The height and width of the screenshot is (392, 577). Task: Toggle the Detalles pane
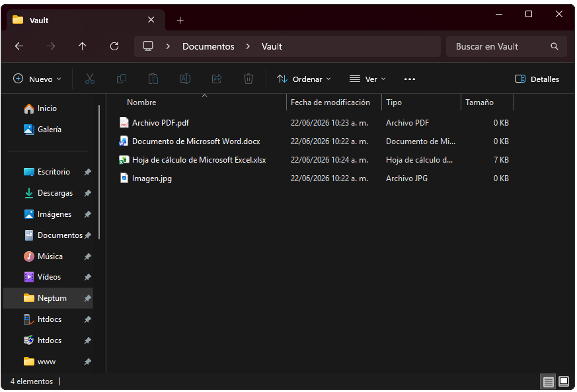pos(537,79)
